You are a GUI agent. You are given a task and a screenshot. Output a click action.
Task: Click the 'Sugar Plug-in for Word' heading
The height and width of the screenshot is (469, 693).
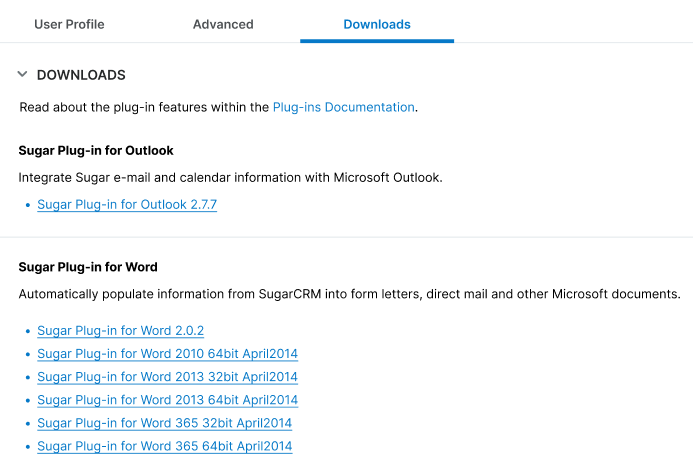tap(88, 267)
